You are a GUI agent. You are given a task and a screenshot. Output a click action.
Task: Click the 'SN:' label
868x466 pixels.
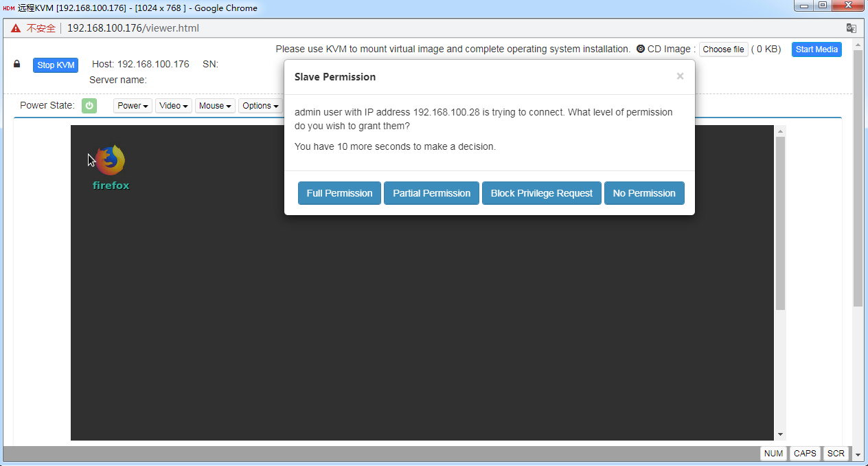pos(210,64)
